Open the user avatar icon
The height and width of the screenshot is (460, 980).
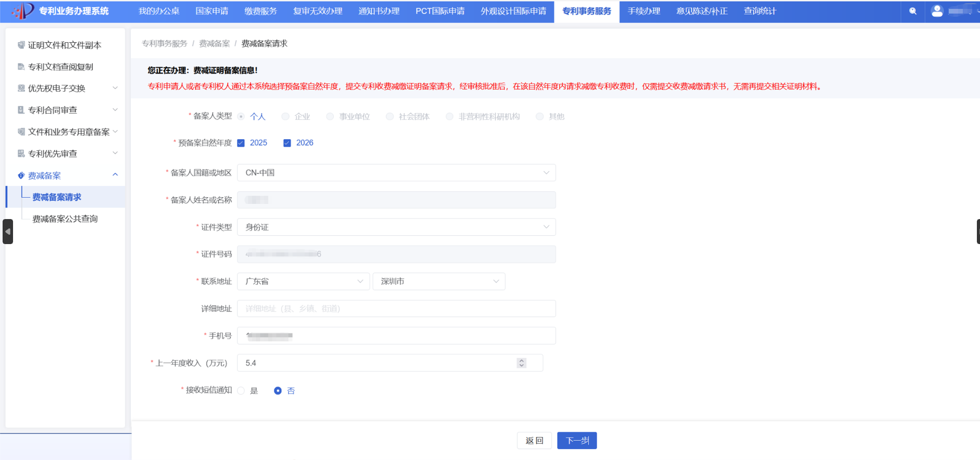(x=937, y=11)
